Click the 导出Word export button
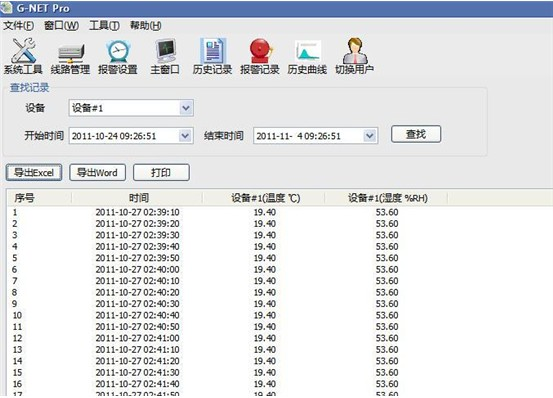This screenshot has height=398, width=553. pyautogui.click(x=97, y=172)
